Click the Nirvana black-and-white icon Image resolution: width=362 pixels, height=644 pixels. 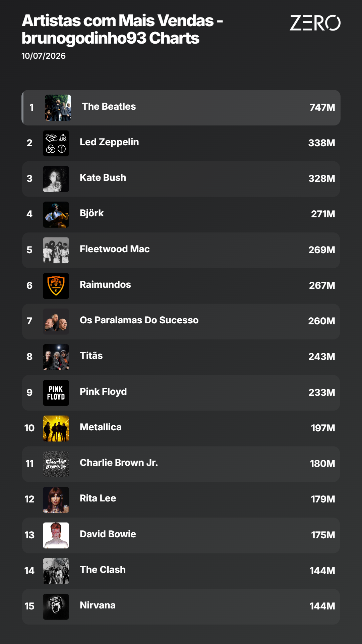(56, 606)
